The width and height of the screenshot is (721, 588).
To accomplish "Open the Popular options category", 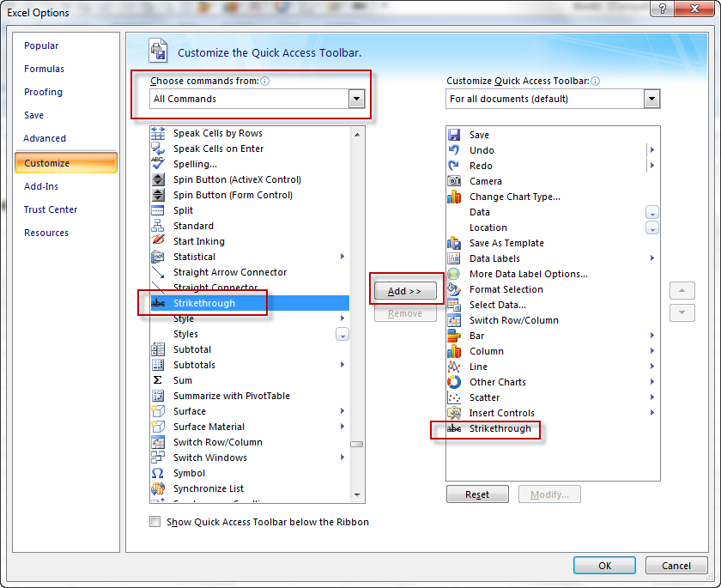I will click(41, 45).
